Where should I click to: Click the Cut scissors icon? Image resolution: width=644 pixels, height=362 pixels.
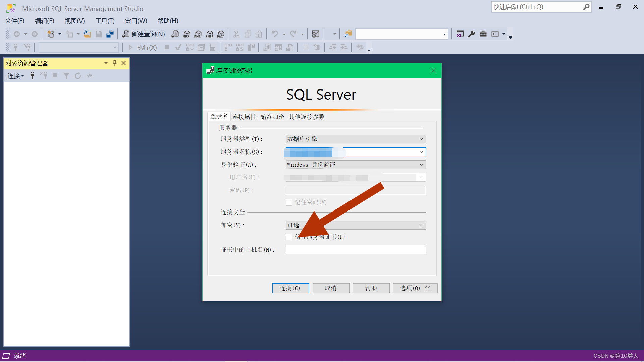coord(236,34)
